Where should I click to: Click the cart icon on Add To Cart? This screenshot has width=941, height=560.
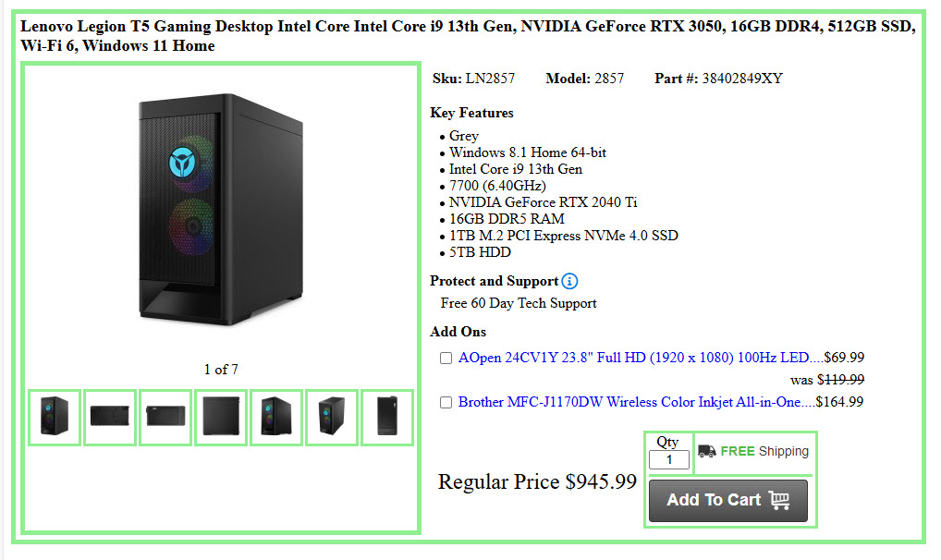point(779,500)
